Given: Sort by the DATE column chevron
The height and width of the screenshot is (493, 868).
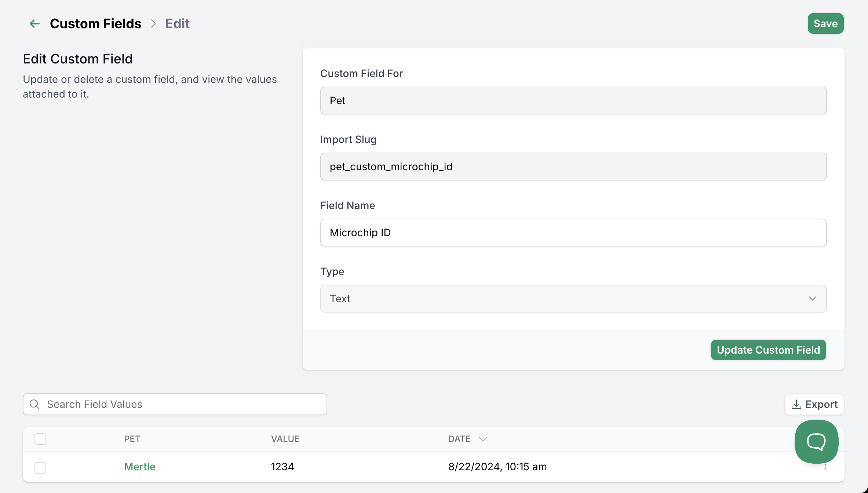Looking at the screenshot, I should point(483,439).
